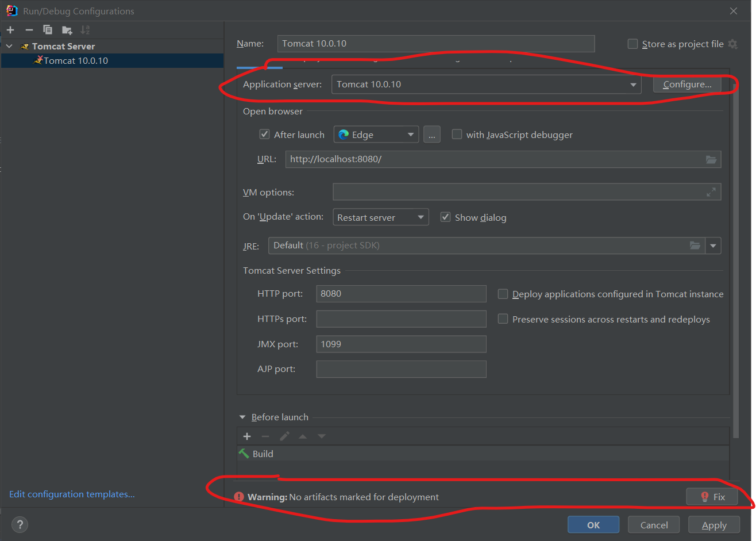Open the Edge browser dropdown

[376, 135]
